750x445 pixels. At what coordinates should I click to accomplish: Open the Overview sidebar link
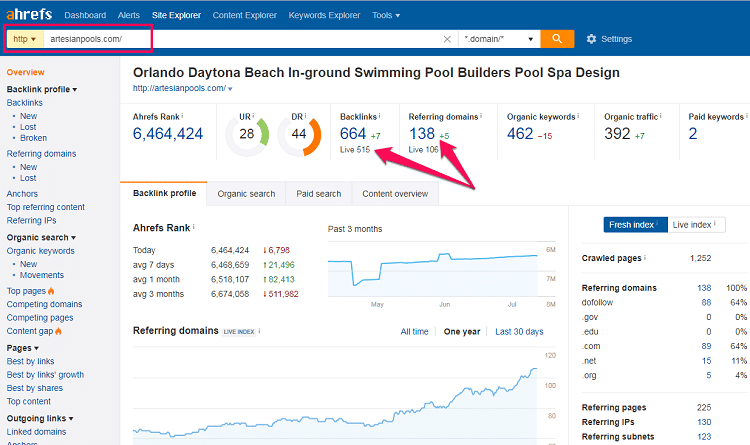coord(25,72)
